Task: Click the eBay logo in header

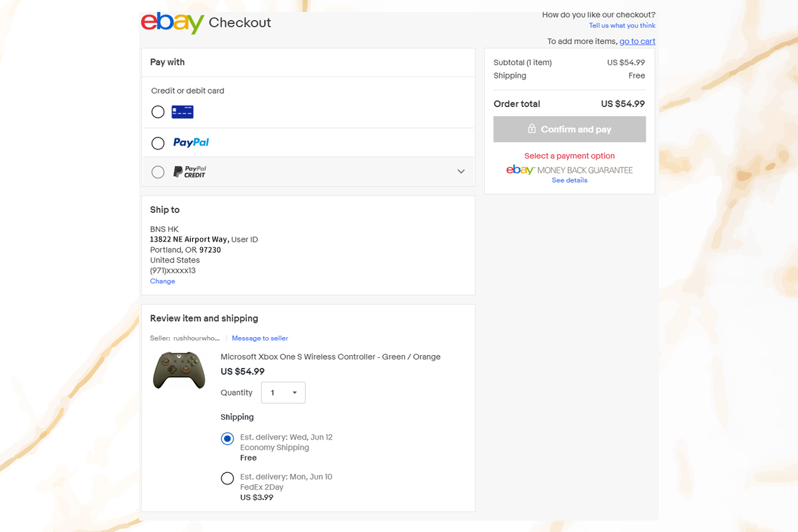Action: (x=172, y=23)
